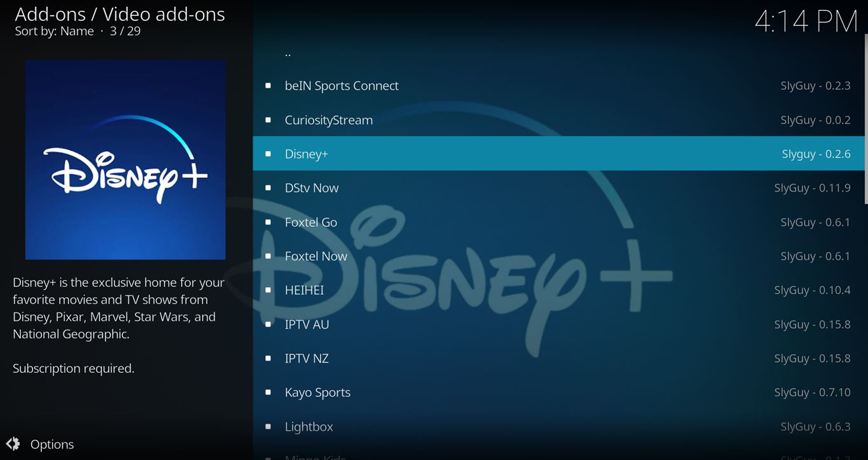Select IPTV NZ from the list
This screenshot has width=868, height=460.
[x=307, y=359]
